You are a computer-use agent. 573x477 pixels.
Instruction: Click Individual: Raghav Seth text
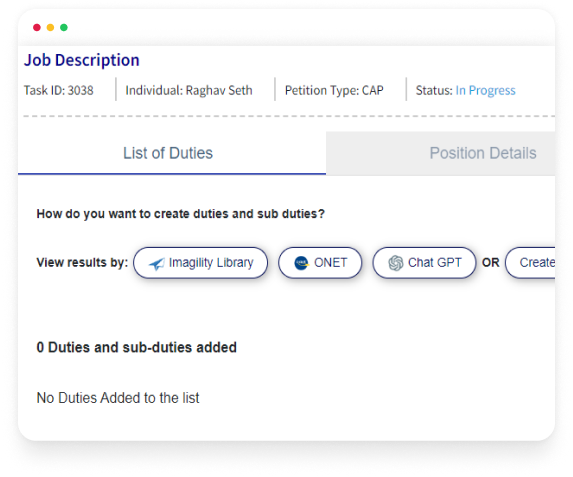(189, 90)
